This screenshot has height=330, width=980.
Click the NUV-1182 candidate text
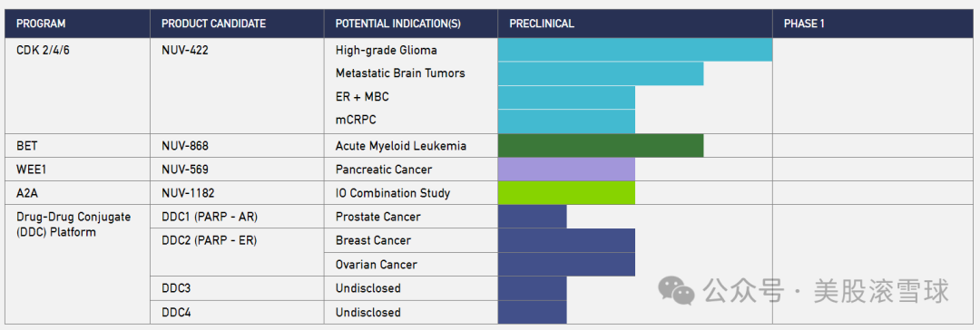[x=188, y=193]
